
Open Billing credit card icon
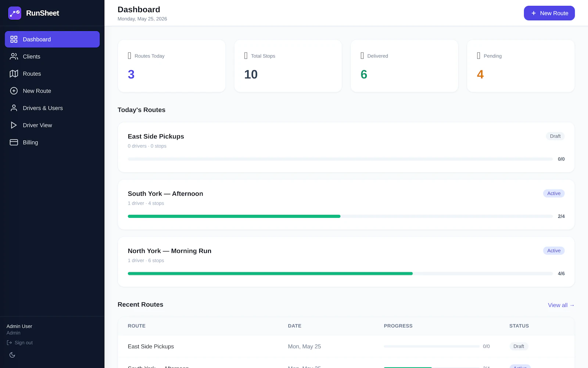[14, 142]
